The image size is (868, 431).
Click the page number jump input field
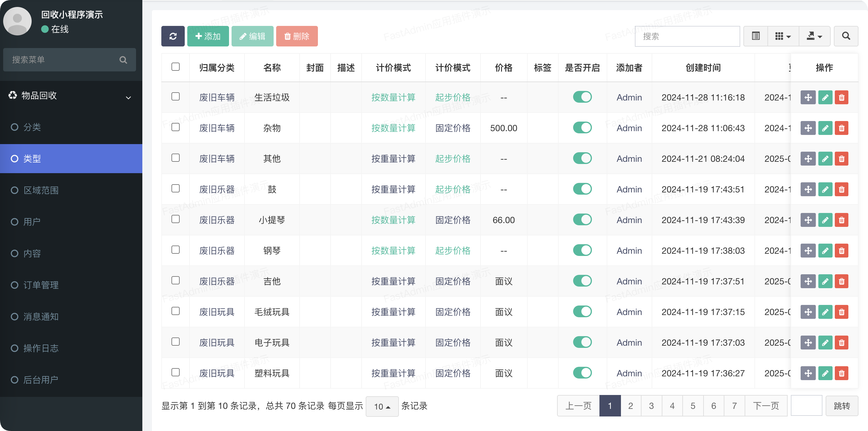[x=806, y=406]
